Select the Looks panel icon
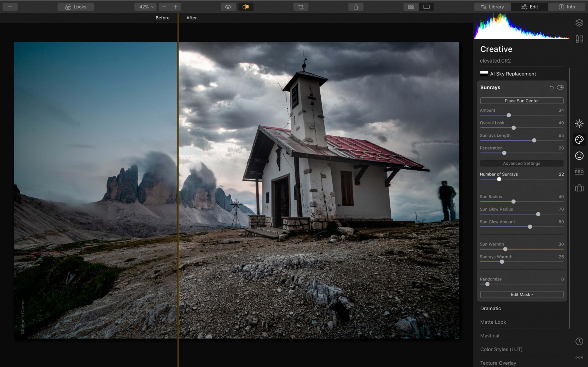The image size is (588, 367). pyautogui.click(x=69, y=6)
